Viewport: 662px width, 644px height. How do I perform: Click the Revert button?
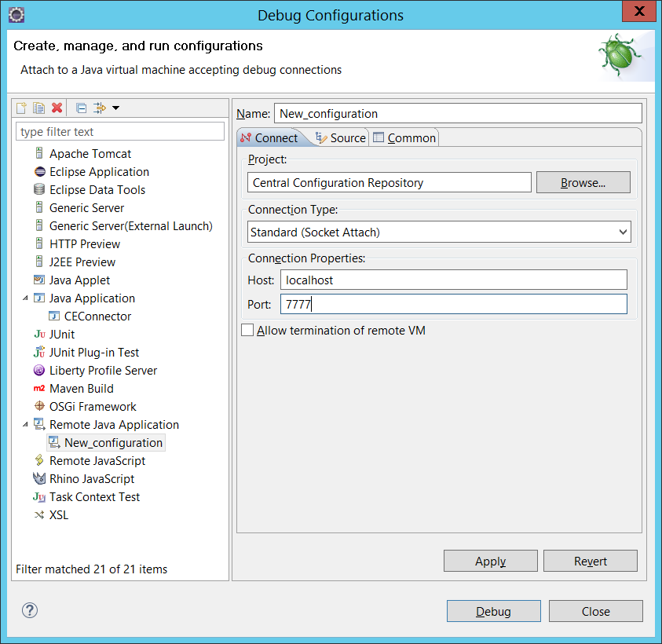[x=591, y=561]
